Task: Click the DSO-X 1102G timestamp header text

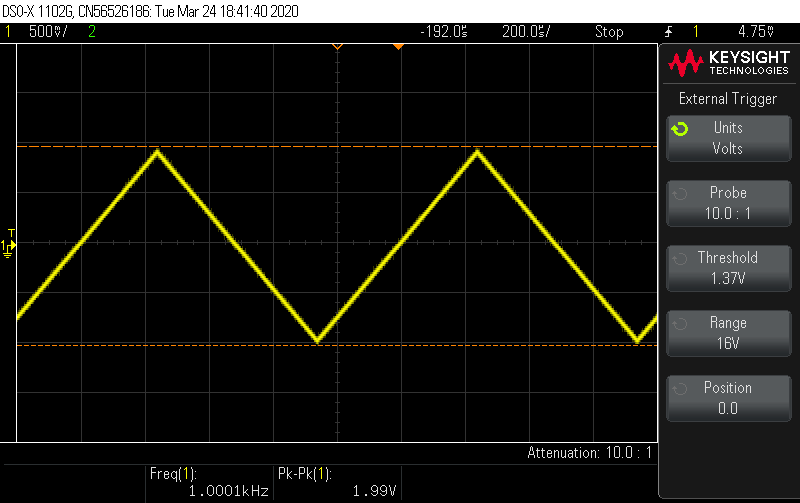Action: 151,11
